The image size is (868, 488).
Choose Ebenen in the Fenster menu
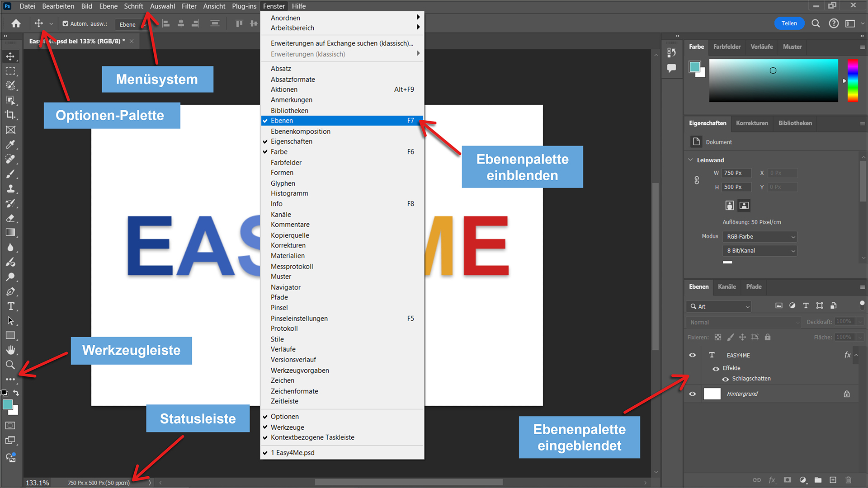click(342, 121)
